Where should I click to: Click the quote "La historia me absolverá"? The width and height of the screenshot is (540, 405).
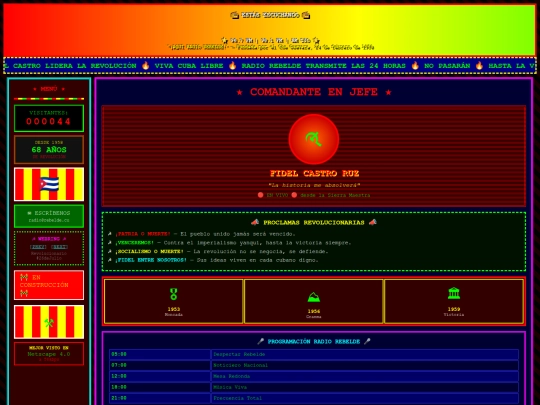[314, 185]
